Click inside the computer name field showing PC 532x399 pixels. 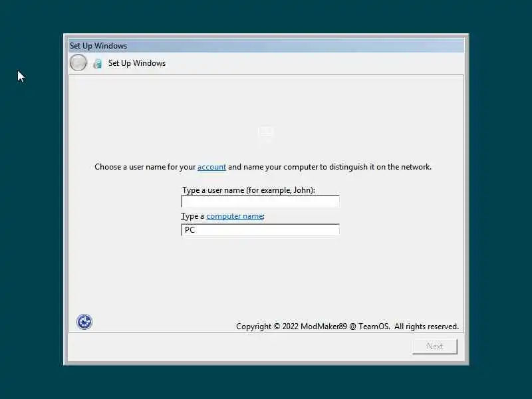point(260,230)
